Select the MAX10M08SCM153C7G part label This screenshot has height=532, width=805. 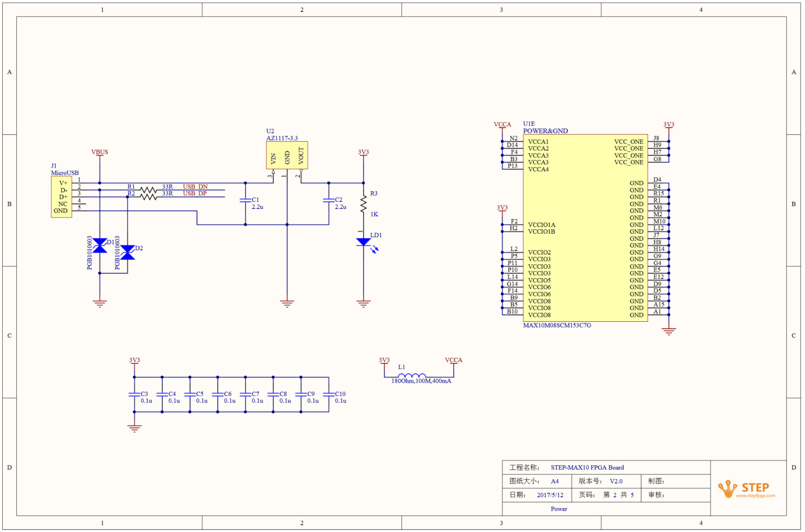(x=557, y=325)
